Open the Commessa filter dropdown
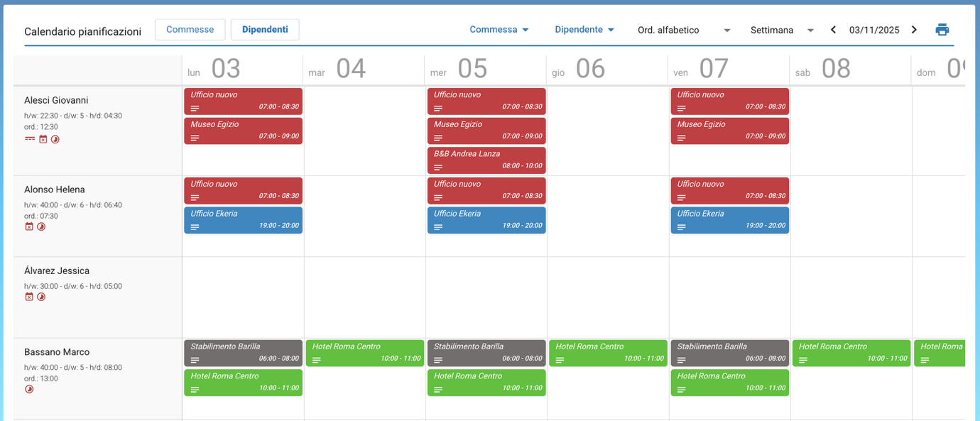Screen dimensions: 980x421 499,30
